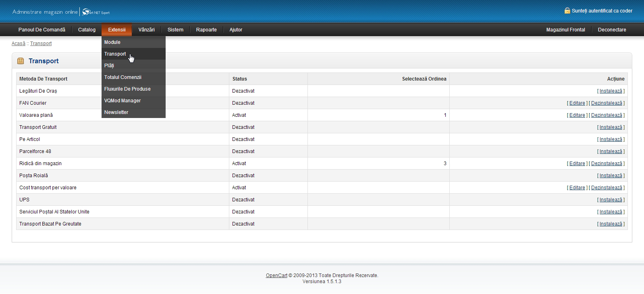Expand the Vânzări menu
The image size is (644, 294).
pyautogui.click(x=146, y=30)
